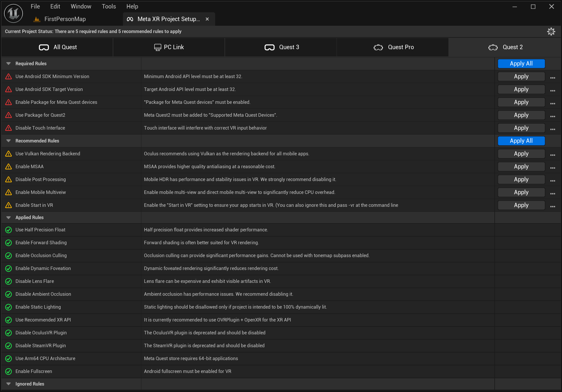This screenshot has height=392, width=562.
Task: Click the Unreal Engine logo icon
Action: click(x=13, y=13)
